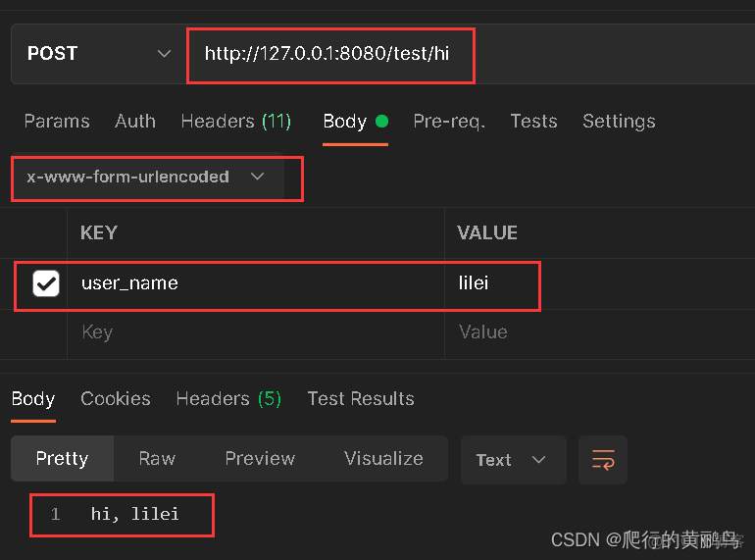755x560 pixels.
Task: Go to the Pre-req. tab
Action: pos(449,122)
